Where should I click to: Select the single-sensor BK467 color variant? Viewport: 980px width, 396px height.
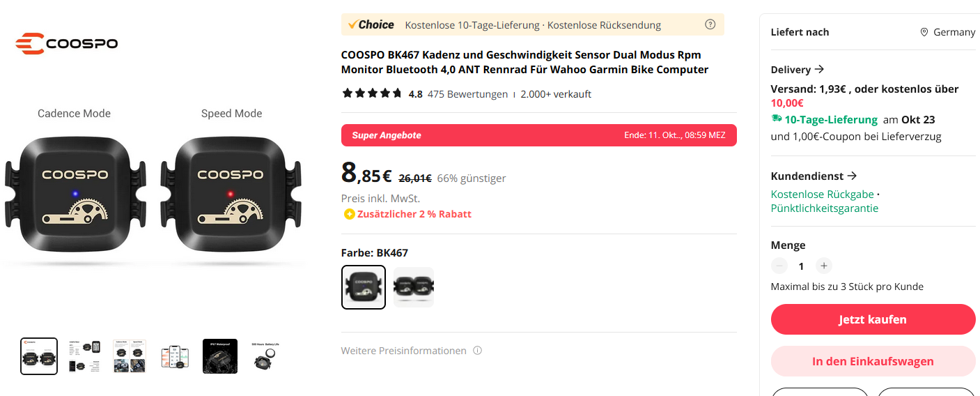pos(364,287)
